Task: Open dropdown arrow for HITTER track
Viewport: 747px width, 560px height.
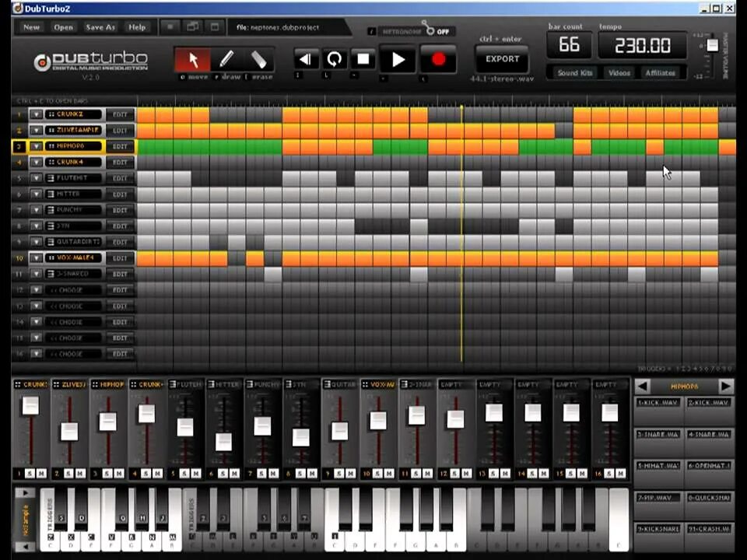Action: coord(36,194)
